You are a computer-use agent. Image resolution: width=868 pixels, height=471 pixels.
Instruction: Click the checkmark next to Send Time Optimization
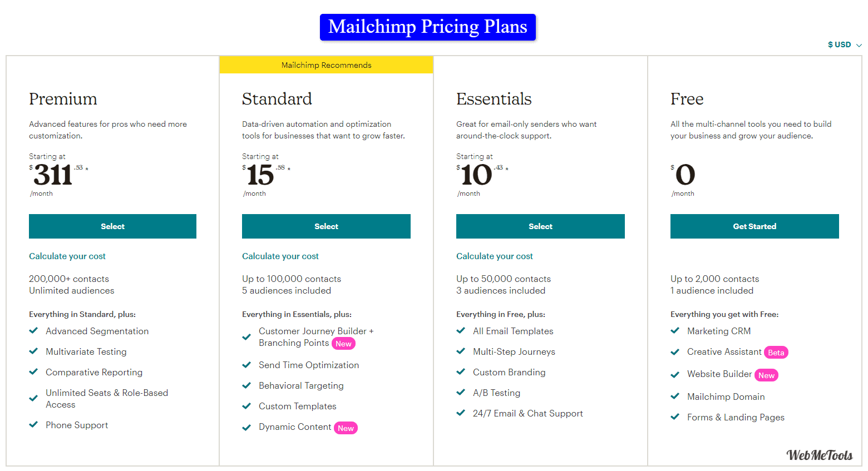[x=246, y=365]
